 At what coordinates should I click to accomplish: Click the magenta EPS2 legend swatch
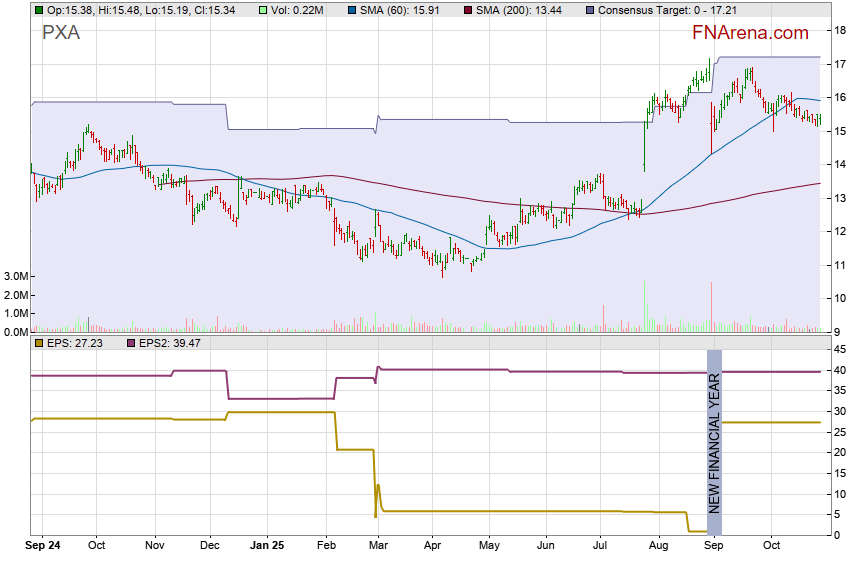[129, 343]
